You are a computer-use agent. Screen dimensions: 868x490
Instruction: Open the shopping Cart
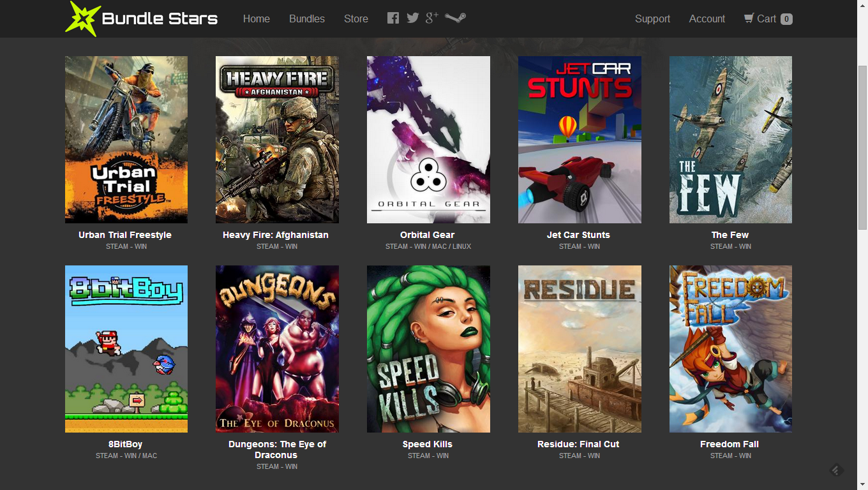pyautogui.click(x=768, y=19)
